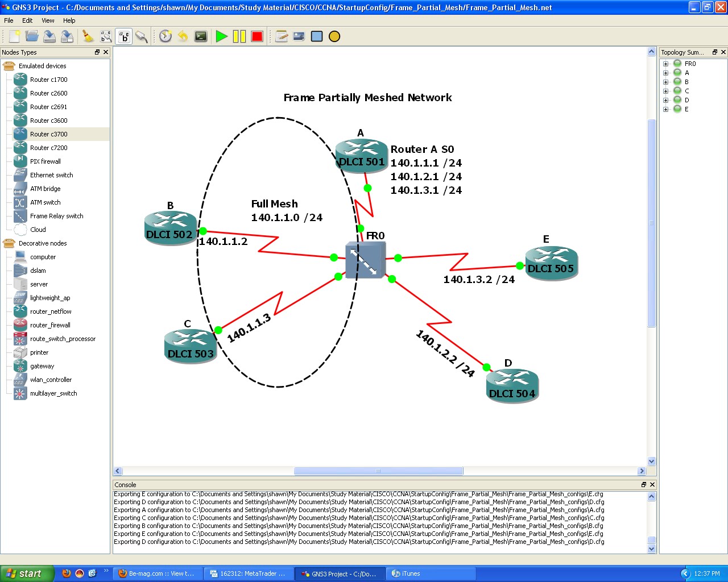The image size is (728, 582).
Task: Save the current GNS3 project
Action: (x=49, y=36)
